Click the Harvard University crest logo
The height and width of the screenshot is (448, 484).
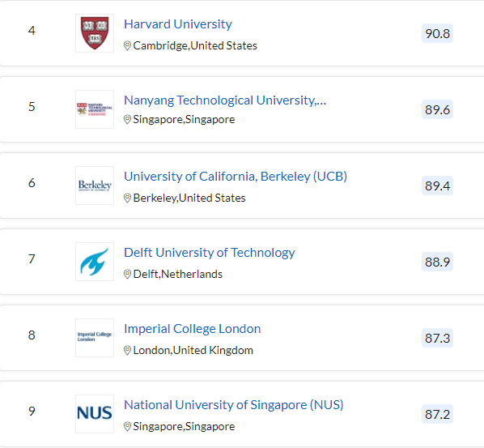(x=95, y=33)
